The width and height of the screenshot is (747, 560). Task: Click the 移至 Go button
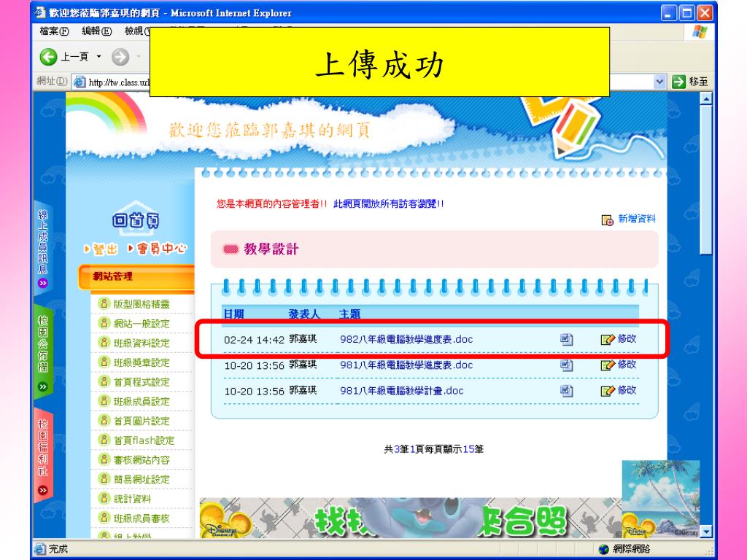pyautogui.click(x=690, y=82)
